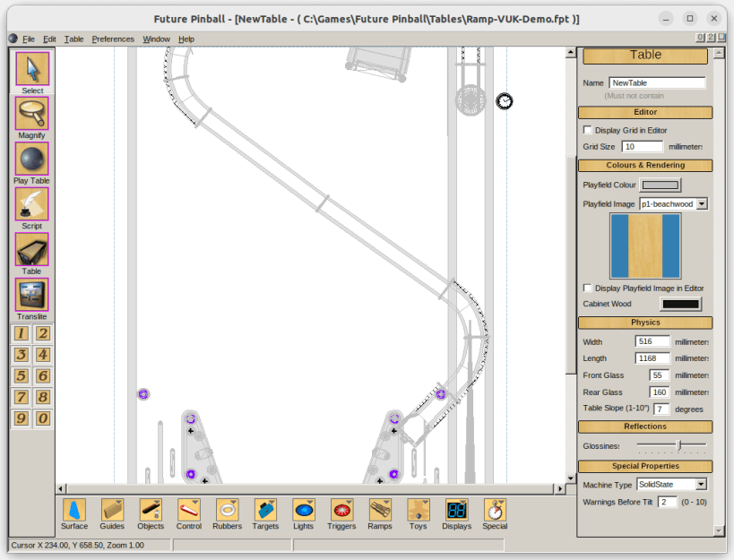Click the Grid Size input field
The width and height of the screenshot is (734, 560).
pos(643,146)
